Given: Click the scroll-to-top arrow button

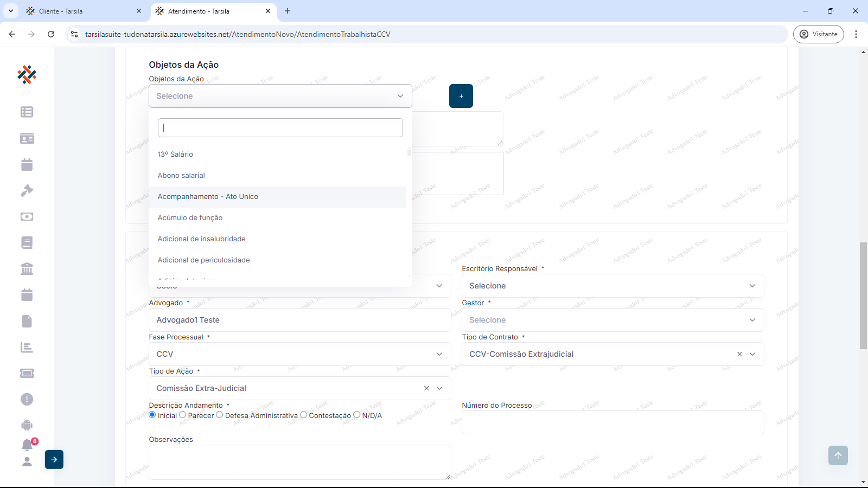Looking at the screenshot, I should (838, 455).
